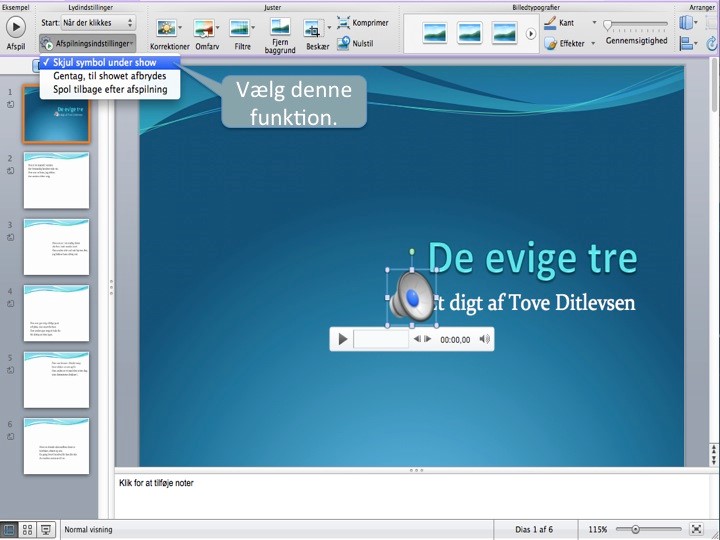Click the next slide arrows at scrollbar bottom
This screenshot has height=540, width=720.
714,460
